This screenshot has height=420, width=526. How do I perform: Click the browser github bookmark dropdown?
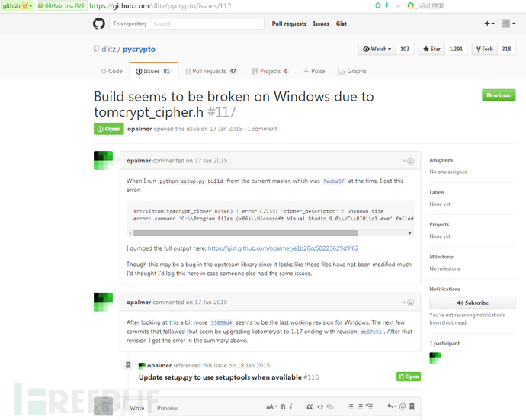tap(18, 5)
